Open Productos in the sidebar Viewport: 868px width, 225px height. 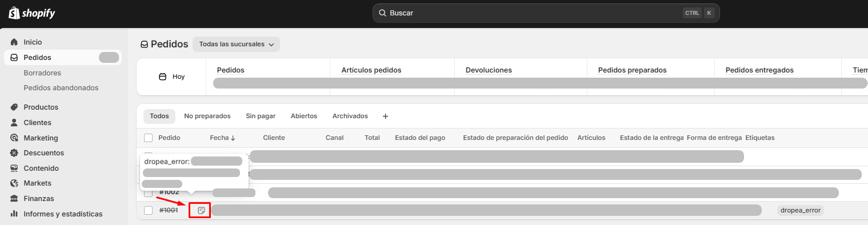coord(41,107)
